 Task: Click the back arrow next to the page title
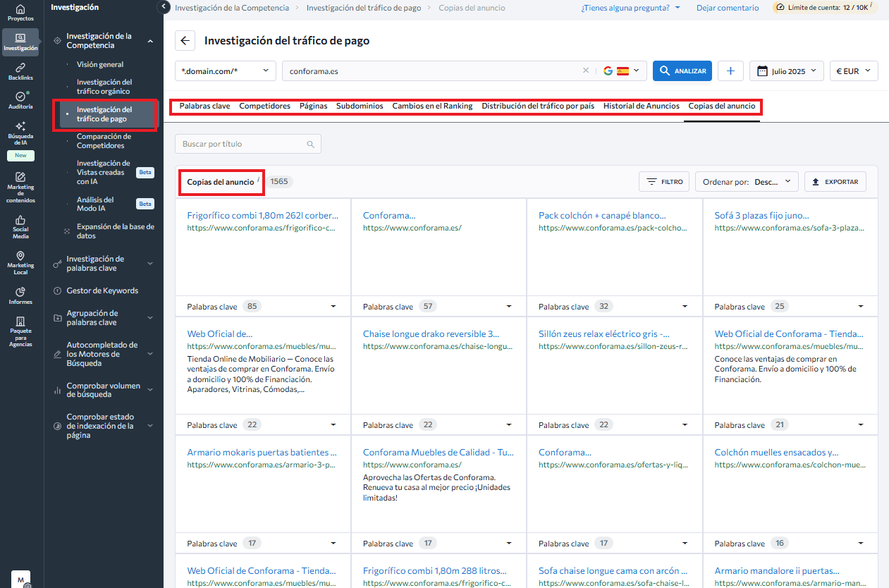(x=185, y=41)
